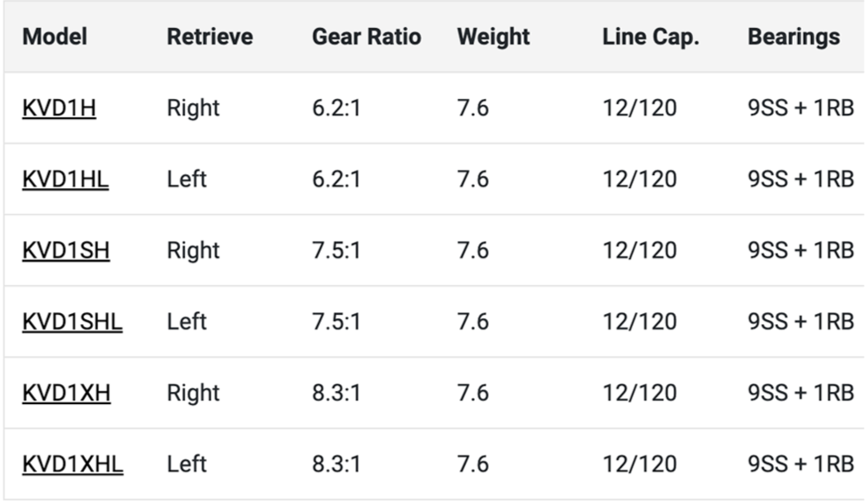Image resolution: width=868 pixels, height=502 pixels.
Task: Click 9SS + 1RB bearings in KVD1H row
Action: click(801, 108)
